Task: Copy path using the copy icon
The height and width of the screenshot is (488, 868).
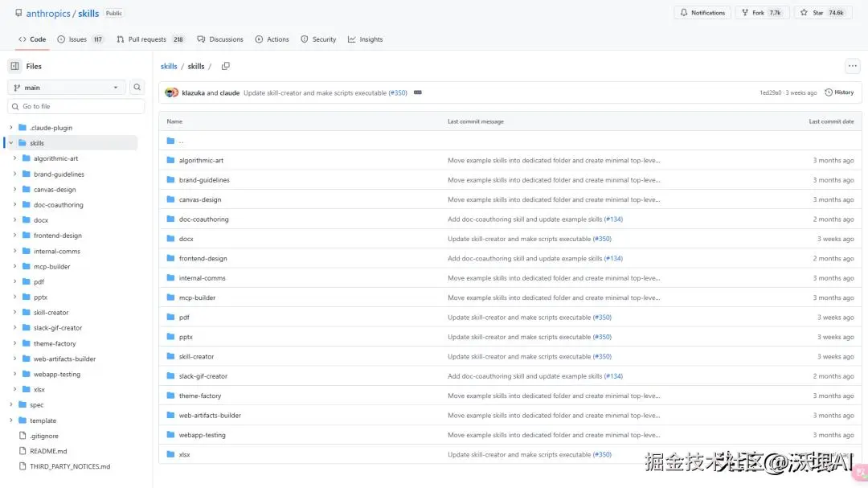Action: pos(226,66)
